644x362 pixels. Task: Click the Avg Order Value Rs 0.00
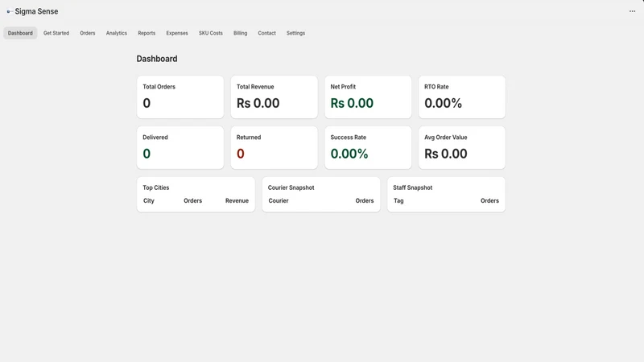tap(446, 154)
